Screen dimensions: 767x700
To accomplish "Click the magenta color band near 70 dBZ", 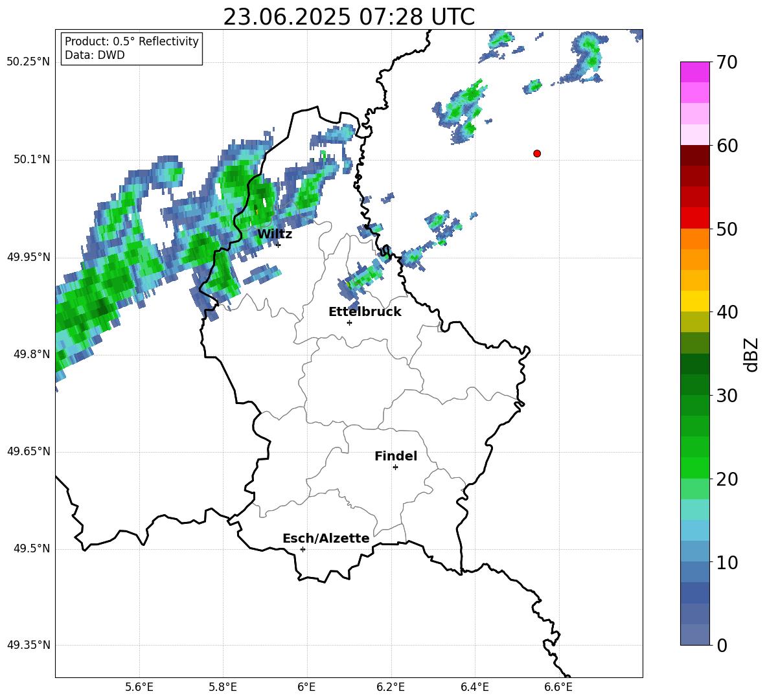I will pyautogui.click(x=695, y=73).
